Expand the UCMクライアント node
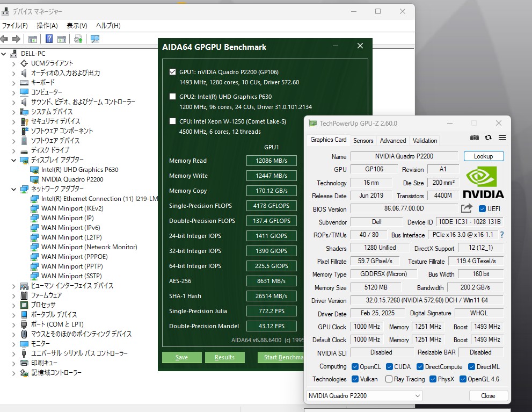Viewport: 532px width, 412px height. point(13,63)
